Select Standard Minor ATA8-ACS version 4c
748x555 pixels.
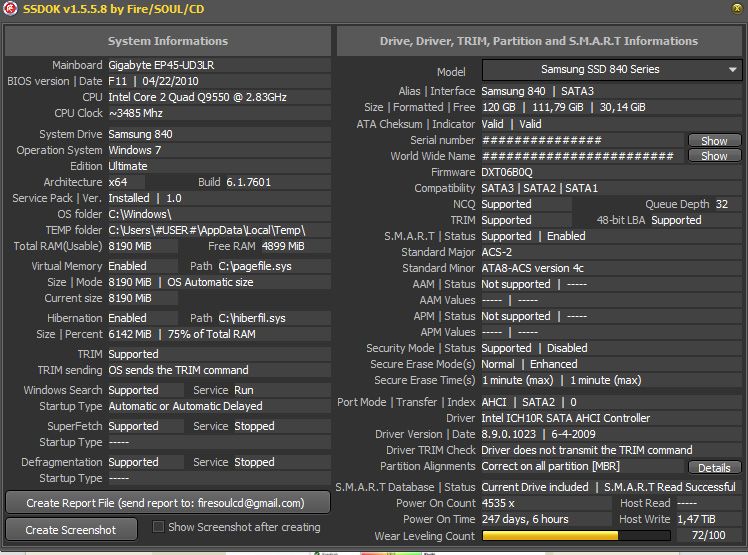click(x=532, y=268)
